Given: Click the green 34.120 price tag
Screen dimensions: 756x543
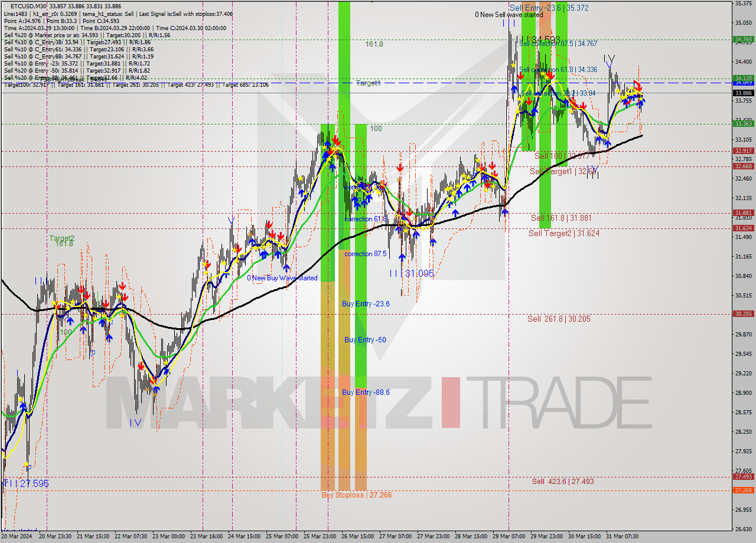Looking at the screenshot, I should click(x=743, y=78).
